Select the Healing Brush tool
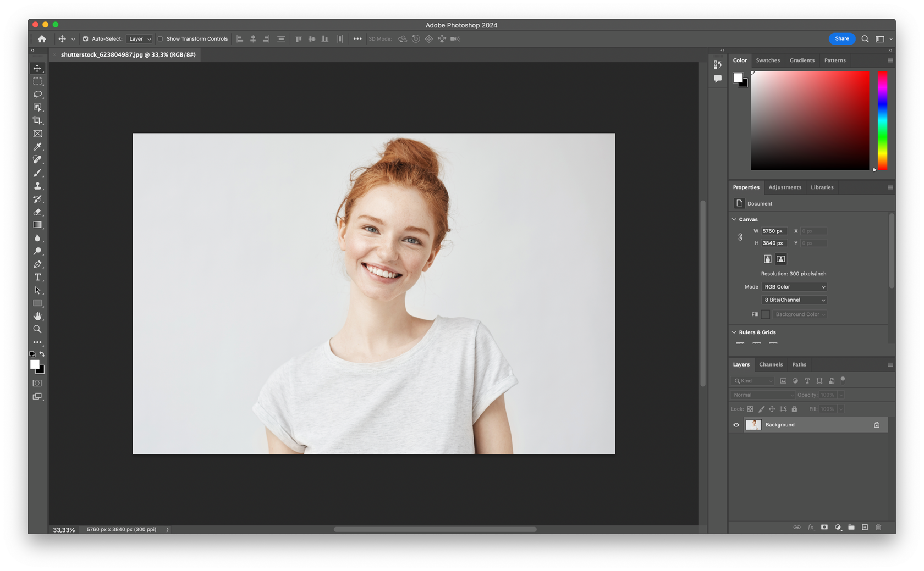 [37, 160]
